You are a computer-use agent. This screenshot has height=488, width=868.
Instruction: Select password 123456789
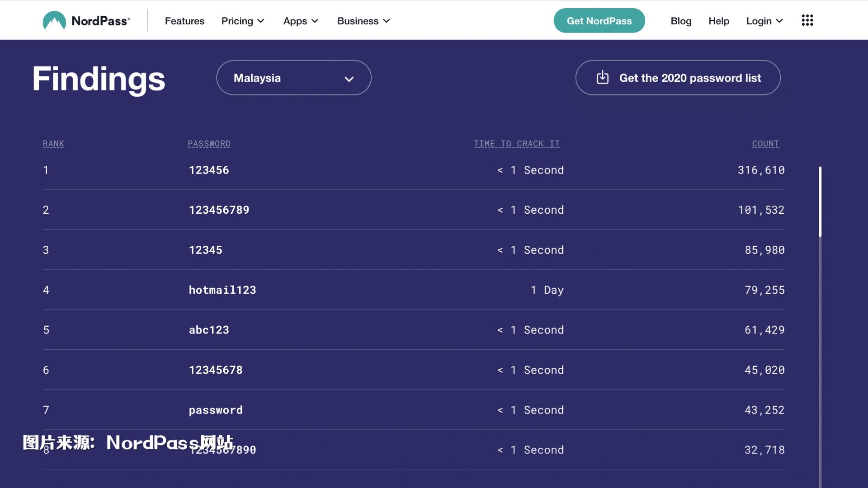[x=219, y=210]
